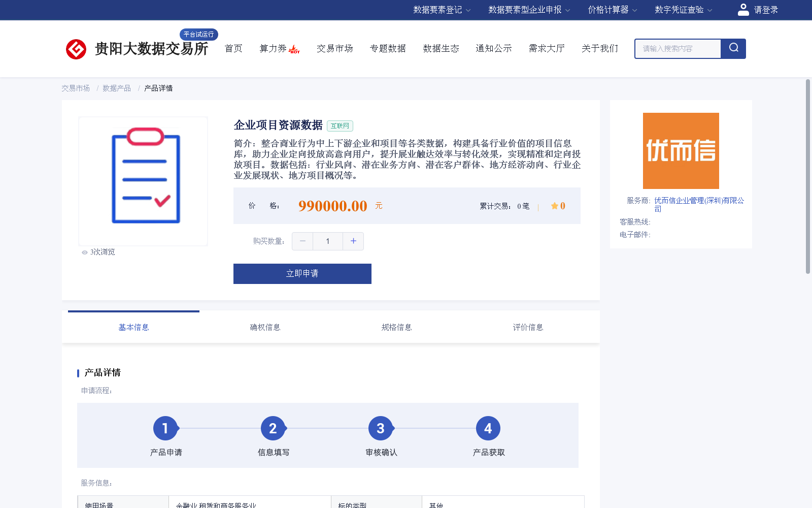Viewport: 812px width, 508px height.
Task: Switch to the 确权信息 tab
Action: click(x=265, y=328)
